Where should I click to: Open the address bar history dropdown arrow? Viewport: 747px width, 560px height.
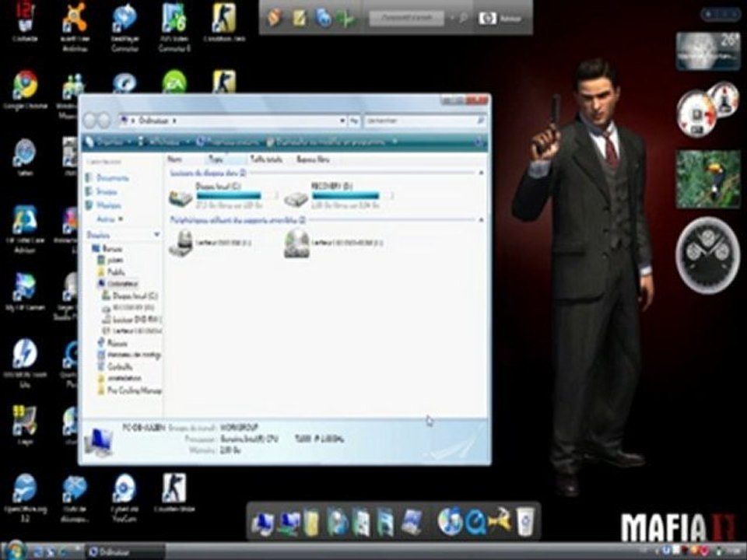[342, 121]
